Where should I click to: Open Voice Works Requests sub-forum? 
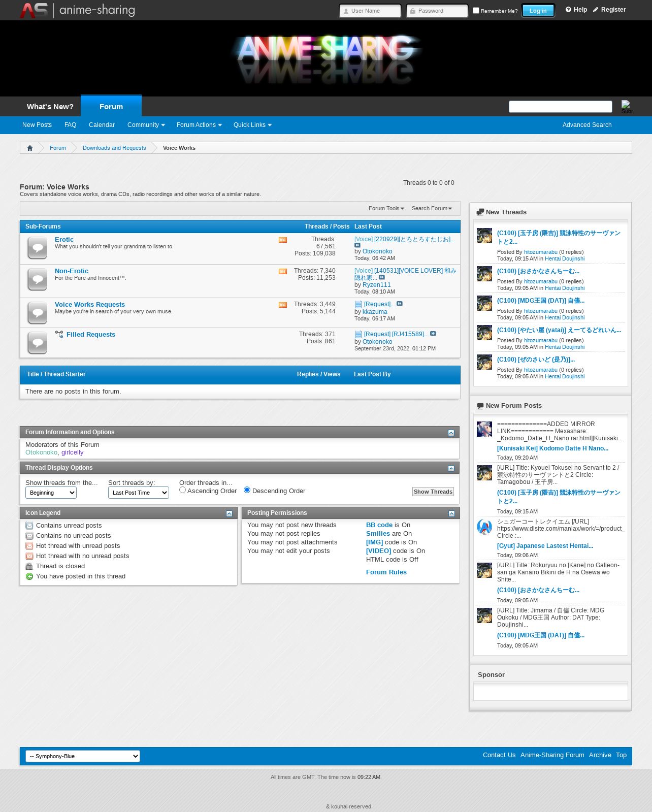coord(90,305)
